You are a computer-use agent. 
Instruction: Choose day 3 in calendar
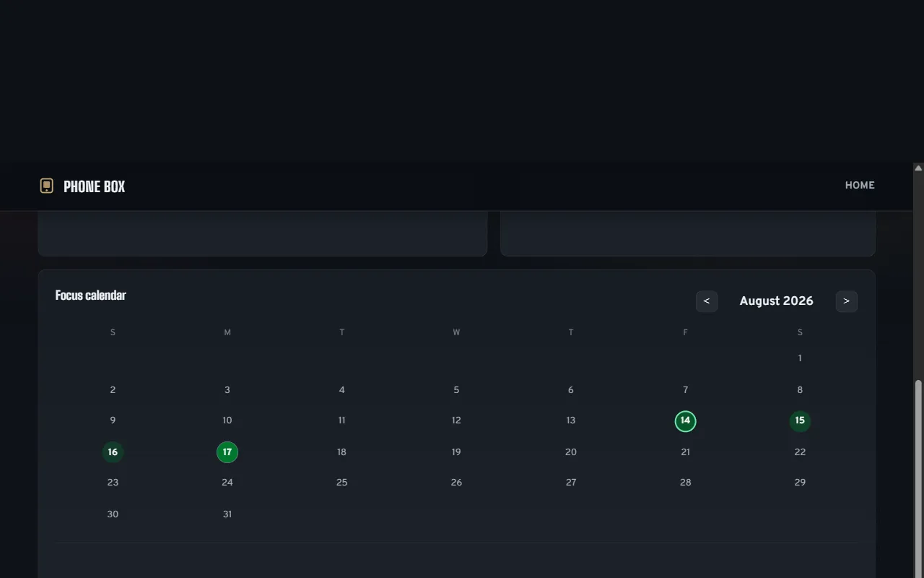pos(227,390)
